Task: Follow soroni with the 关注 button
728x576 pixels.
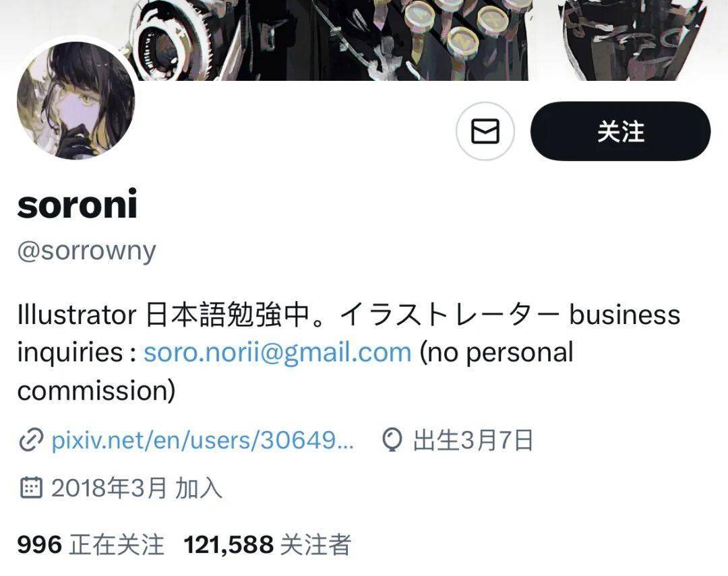Action: click(620, 131)
